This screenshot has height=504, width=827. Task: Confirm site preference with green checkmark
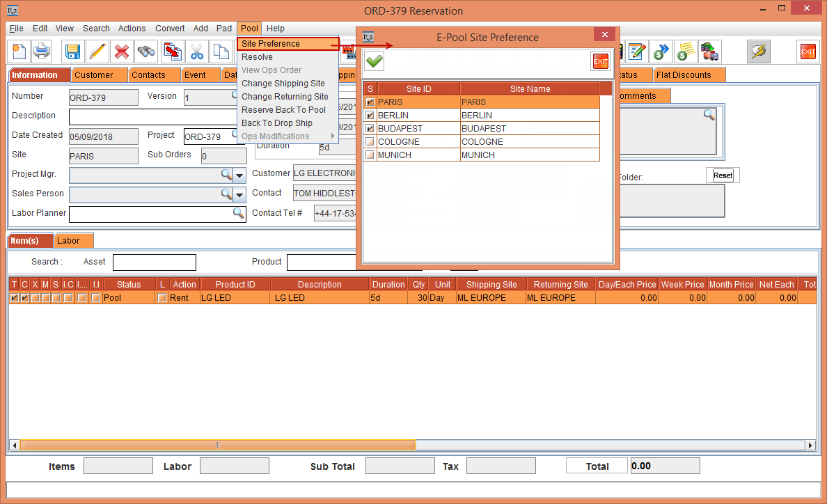coord(375,61)
